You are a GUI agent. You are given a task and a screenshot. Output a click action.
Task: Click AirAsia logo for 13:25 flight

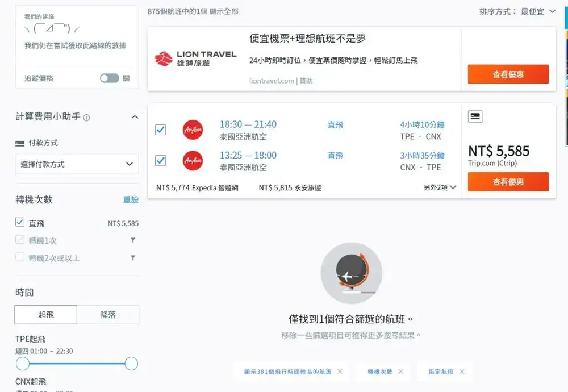(193, 161)
